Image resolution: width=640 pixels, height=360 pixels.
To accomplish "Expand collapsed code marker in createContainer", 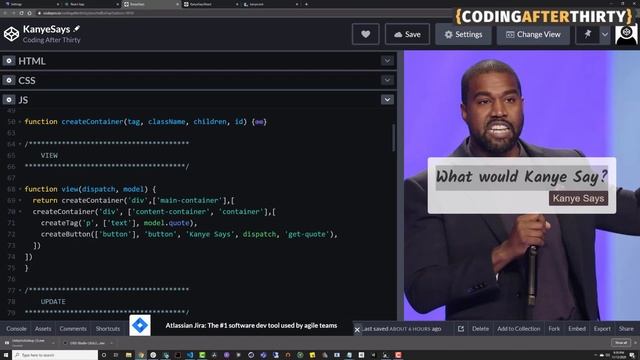I will click(259, 122).
